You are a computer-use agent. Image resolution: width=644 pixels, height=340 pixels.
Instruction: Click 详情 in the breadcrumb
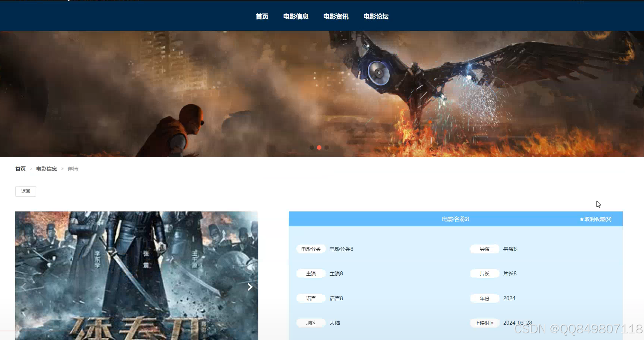73,169
